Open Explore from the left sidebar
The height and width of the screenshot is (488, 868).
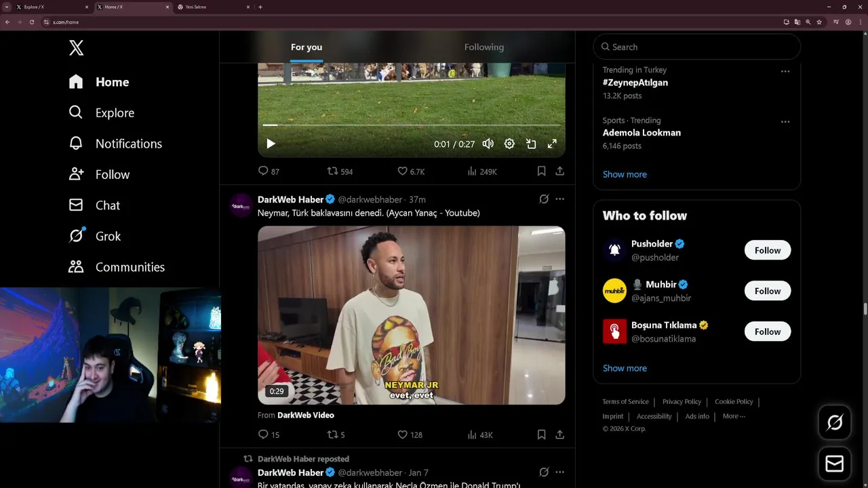click(x=102, y=113)
